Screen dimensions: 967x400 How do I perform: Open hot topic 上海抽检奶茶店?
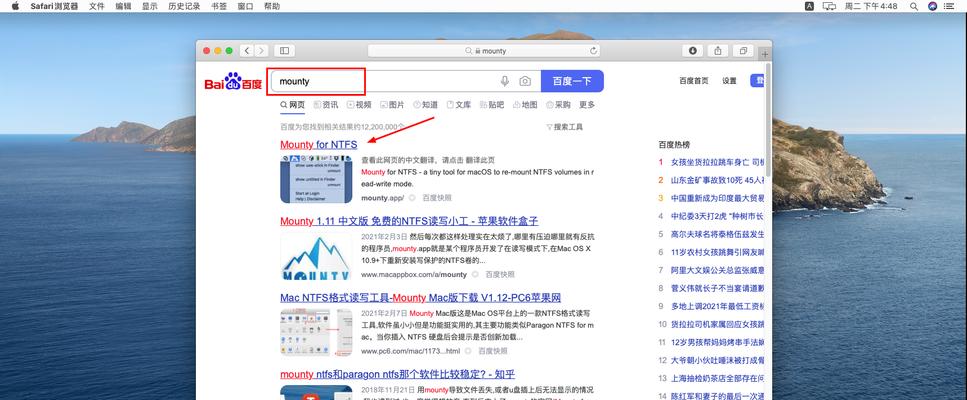(717, 378)
